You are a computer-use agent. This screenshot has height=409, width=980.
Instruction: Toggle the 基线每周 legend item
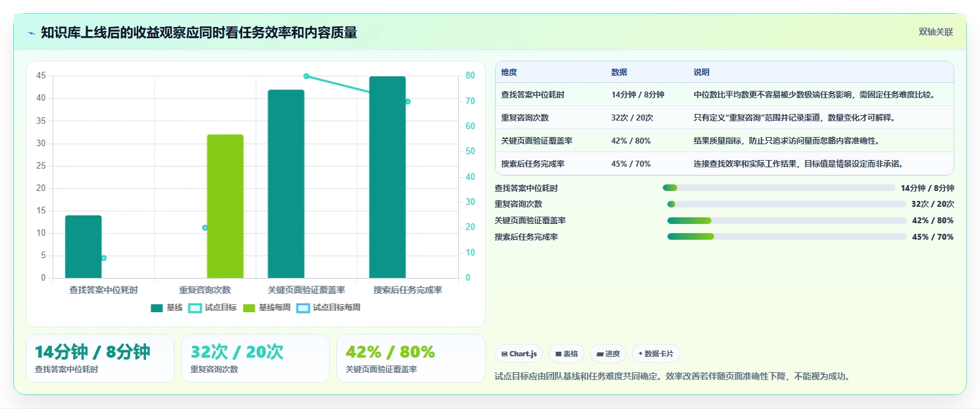click(267, 308)
